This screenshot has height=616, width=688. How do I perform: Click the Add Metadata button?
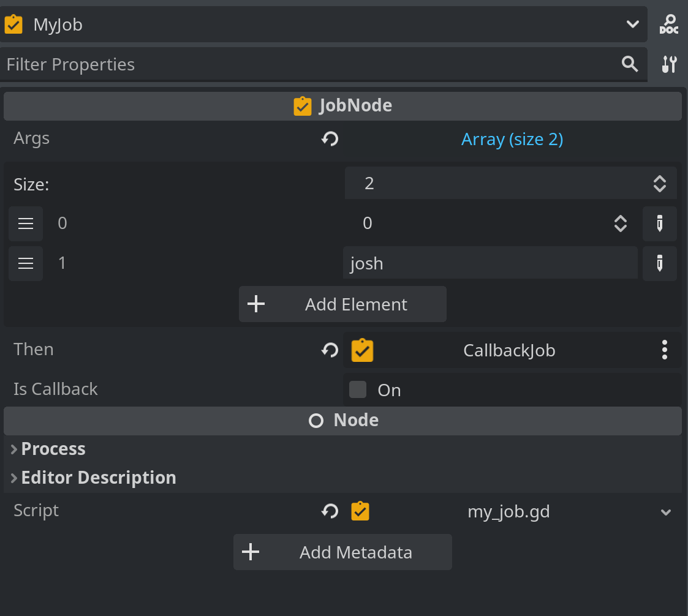[342, 552]
